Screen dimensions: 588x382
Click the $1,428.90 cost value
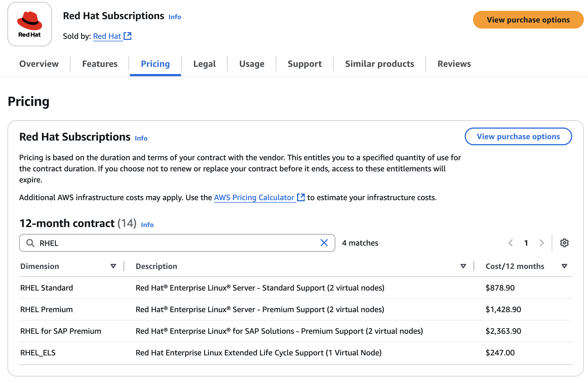point(503,309)
